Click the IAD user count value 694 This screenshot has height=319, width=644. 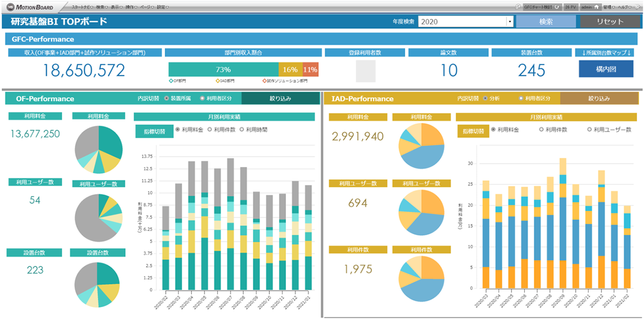[357, 204]
